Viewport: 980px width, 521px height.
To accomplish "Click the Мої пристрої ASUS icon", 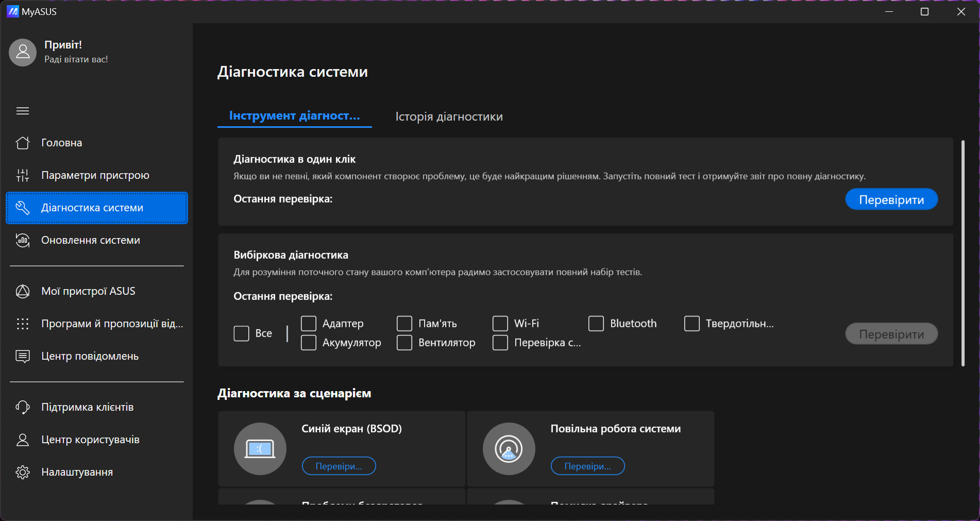I will [x=23, y=291].
